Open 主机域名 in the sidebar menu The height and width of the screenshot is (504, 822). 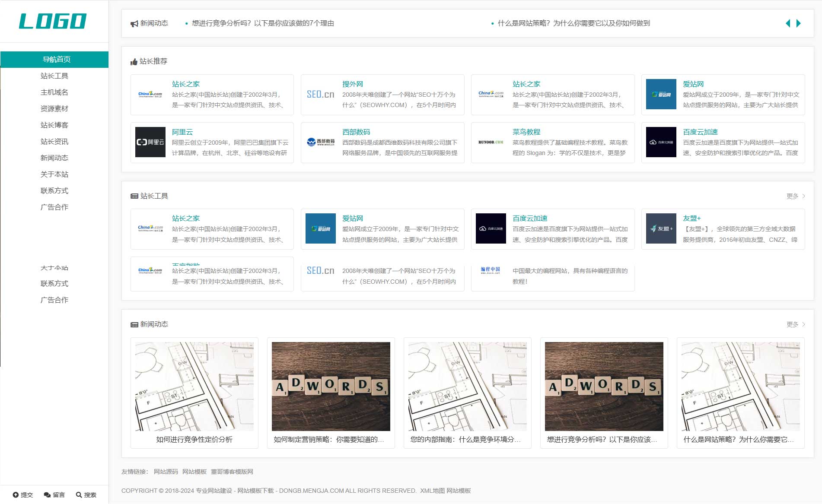54,92
